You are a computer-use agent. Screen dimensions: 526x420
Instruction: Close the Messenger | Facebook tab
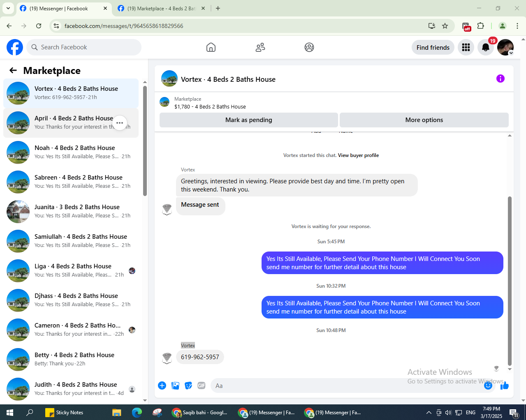(105, 8)
